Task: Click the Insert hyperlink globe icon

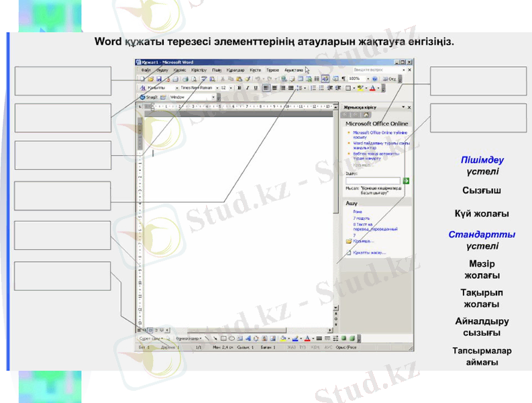Action: click(x=284, y=79)
